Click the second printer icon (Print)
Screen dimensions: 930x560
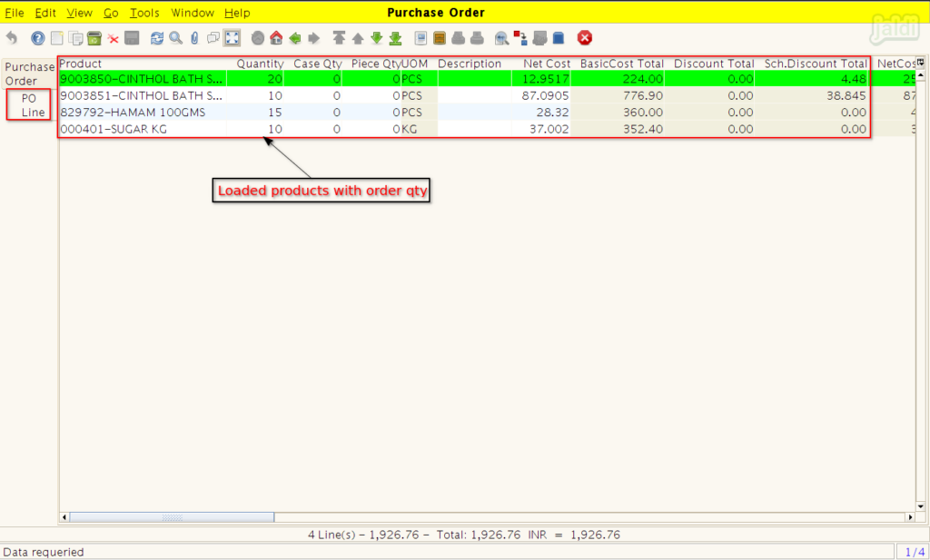click(x=477, y=38)
